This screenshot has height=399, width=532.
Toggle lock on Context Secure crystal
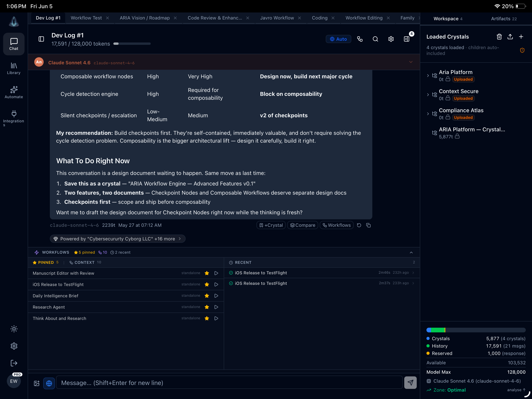coord(448,98)
